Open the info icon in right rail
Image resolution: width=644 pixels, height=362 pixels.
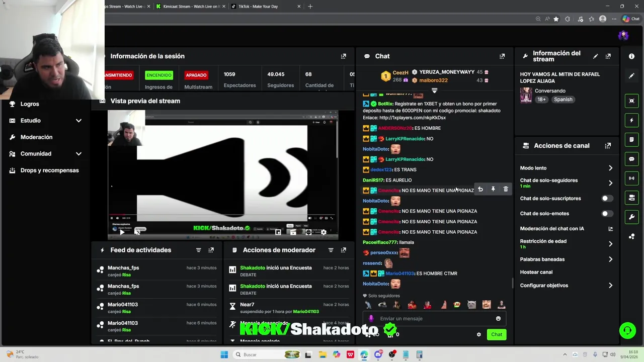tap(632, 56)
